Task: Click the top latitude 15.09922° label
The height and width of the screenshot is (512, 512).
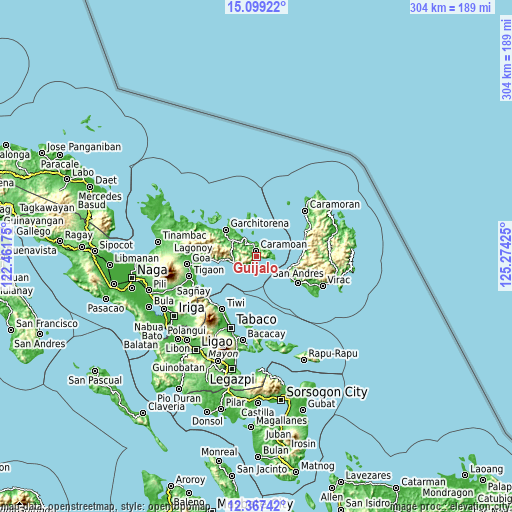Action: tap(256, 7)
